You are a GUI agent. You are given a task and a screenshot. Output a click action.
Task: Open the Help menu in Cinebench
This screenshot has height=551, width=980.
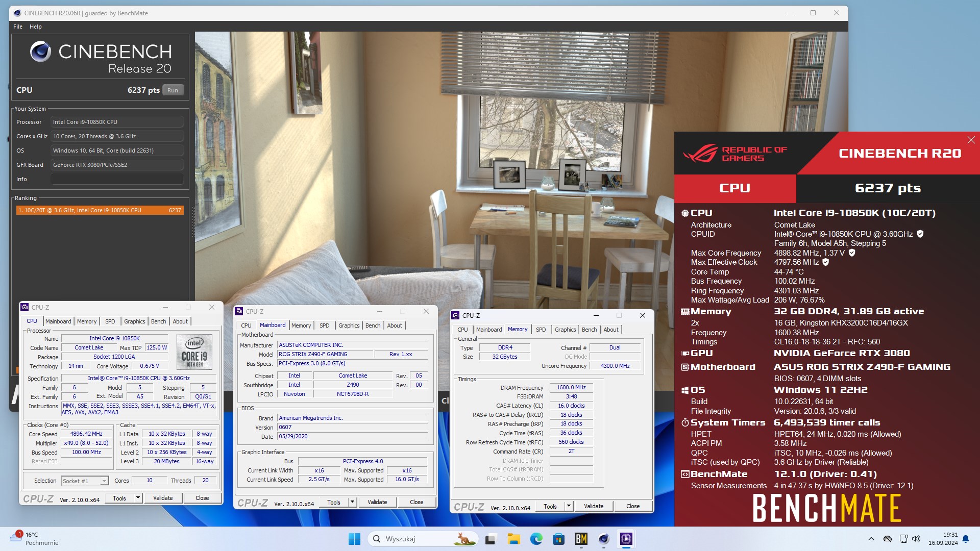[36, 27]
